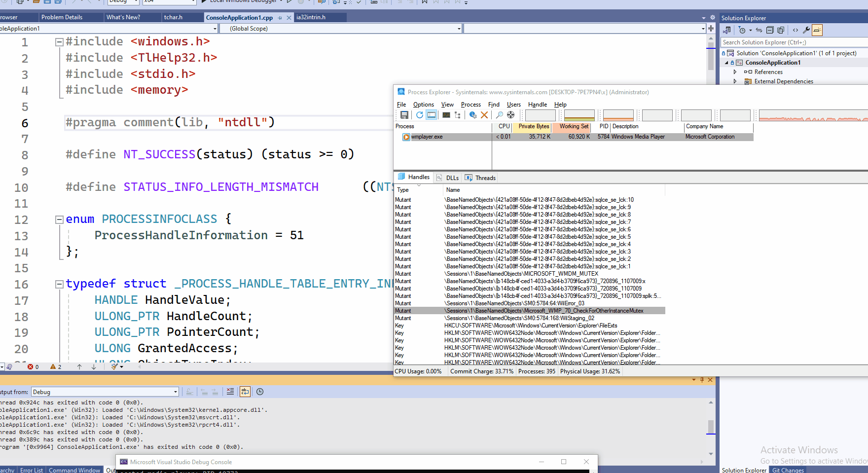Click Refresh icon in Process Explorer toolbar

[x=420, y=115]
